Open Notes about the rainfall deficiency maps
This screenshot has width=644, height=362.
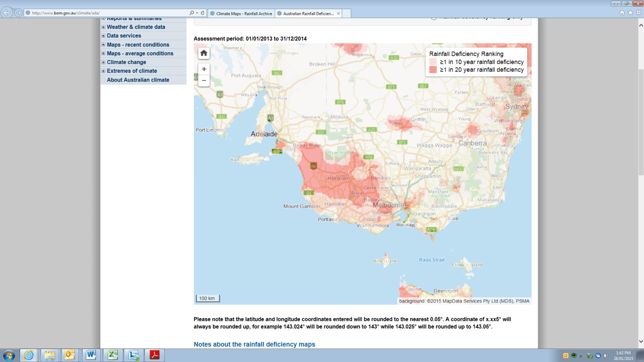(x=254, y=344)
